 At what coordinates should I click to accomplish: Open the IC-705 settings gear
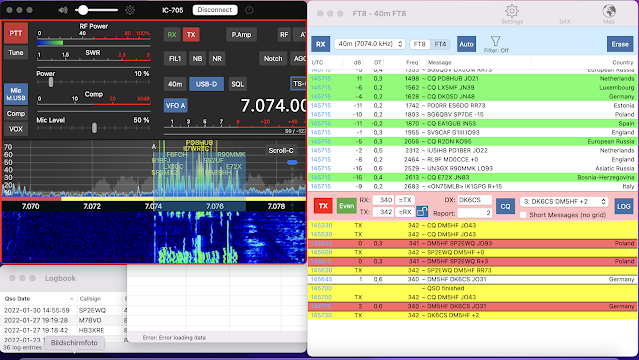pos(130,10)
